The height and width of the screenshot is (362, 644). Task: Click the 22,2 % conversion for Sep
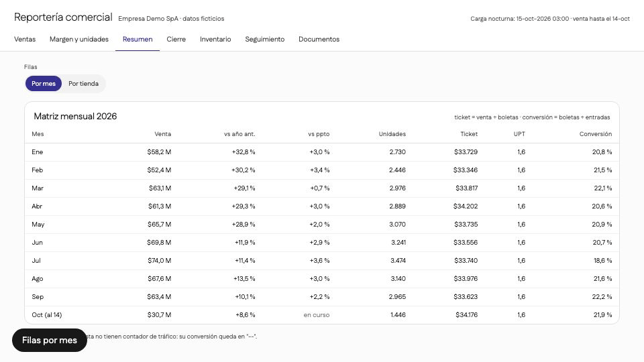pos(602,296)
